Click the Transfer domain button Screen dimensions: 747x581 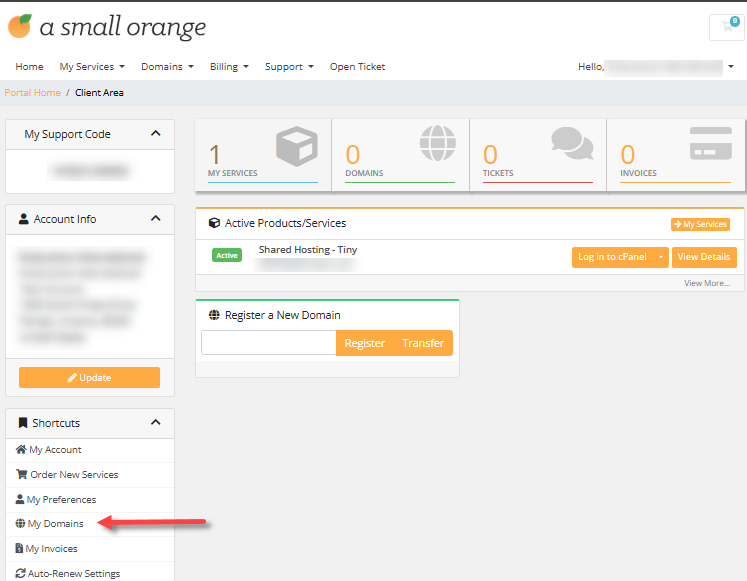click(423, 343)
